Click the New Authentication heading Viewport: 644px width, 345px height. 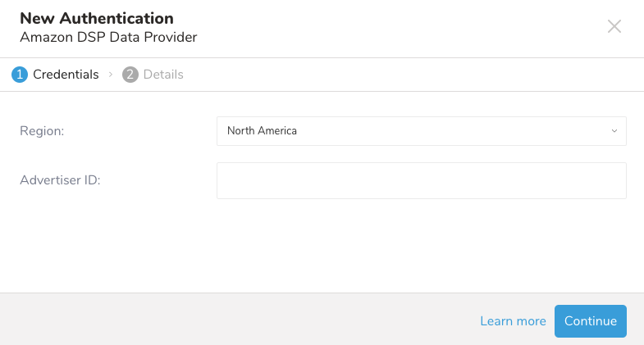coord(97,18)
